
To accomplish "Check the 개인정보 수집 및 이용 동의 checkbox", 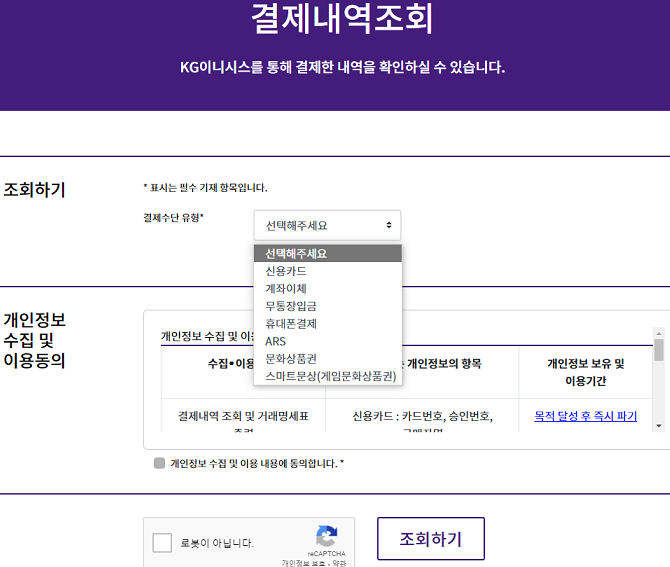I will click(159, 463).
